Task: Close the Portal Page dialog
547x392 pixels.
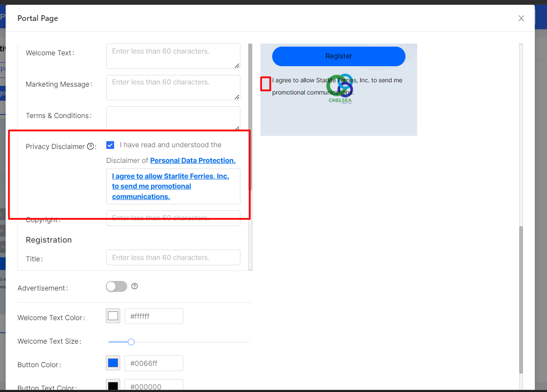Action: (x=521, y=18)
